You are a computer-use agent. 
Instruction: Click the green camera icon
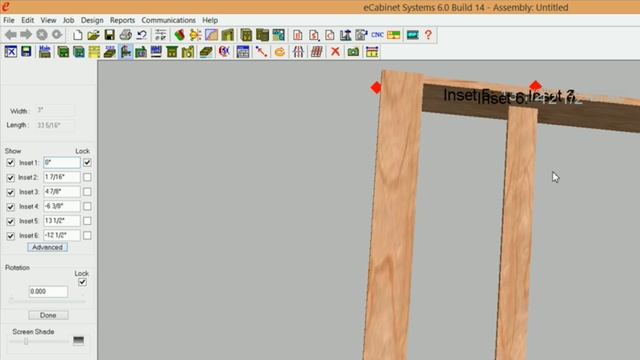(353, 52)
